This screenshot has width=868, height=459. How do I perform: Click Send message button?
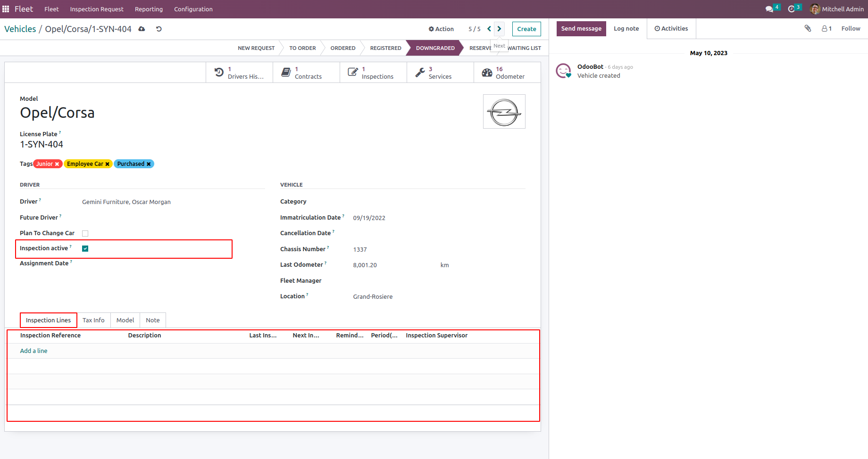[x=581, y=28]
